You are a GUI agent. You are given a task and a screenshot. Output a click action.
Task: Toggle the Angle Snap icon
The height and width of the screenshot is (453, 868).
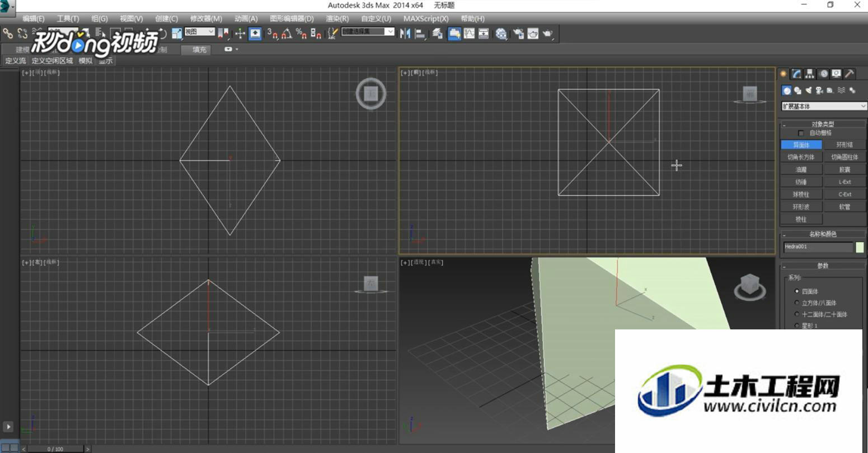click(287, 34)
